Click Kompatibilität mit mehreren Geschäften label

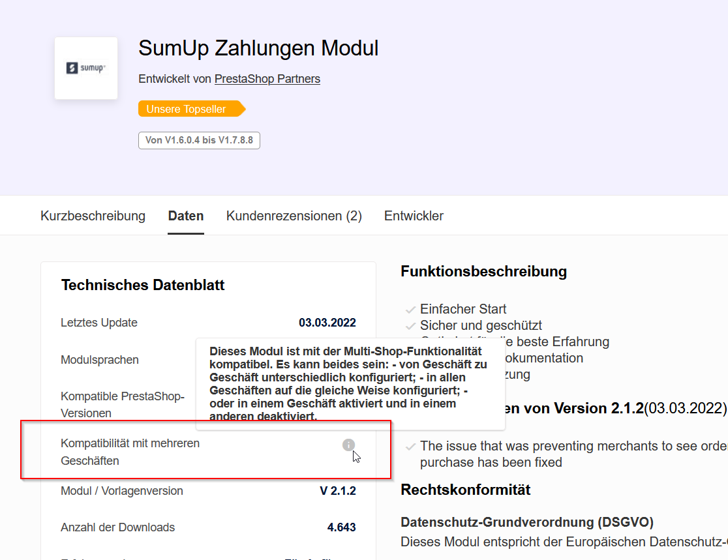130,452
